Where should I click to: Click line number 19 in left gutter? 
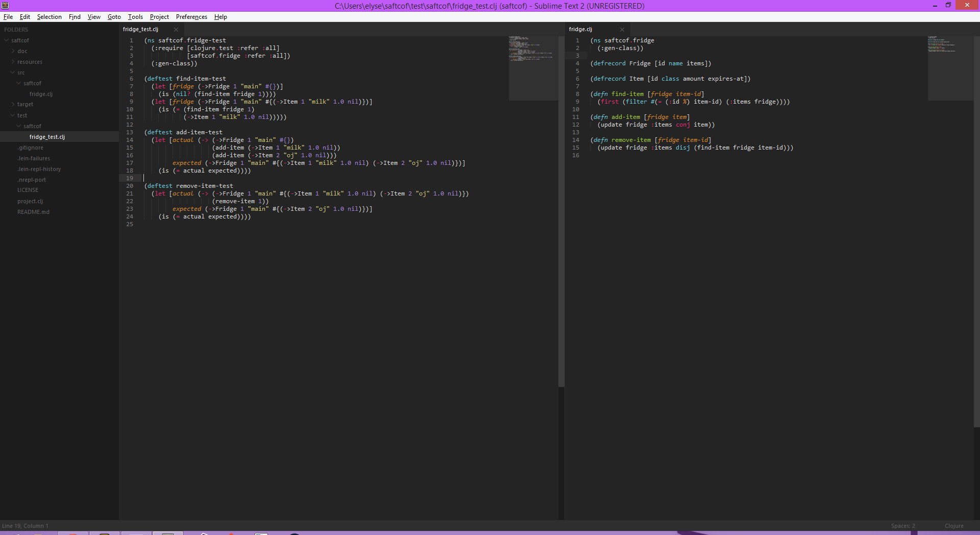130,178
